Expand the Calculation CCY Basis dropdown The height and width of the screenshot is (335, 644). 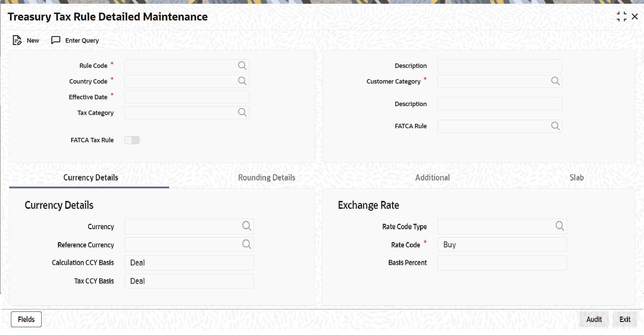coord(189,263)
